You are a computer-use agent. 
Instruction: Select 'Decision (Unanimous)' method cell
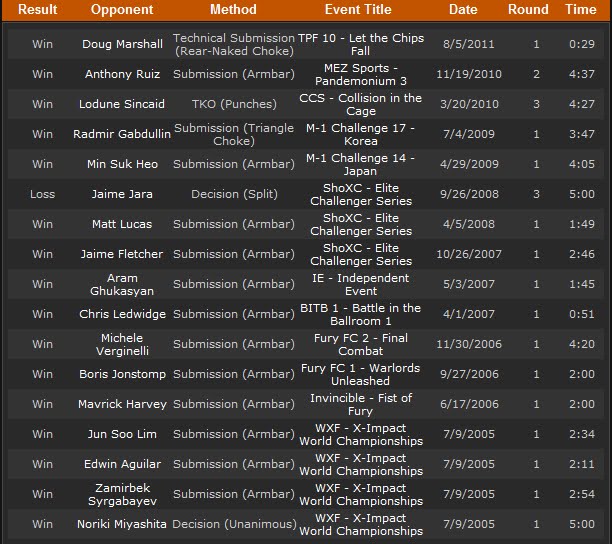click(234, 524)
